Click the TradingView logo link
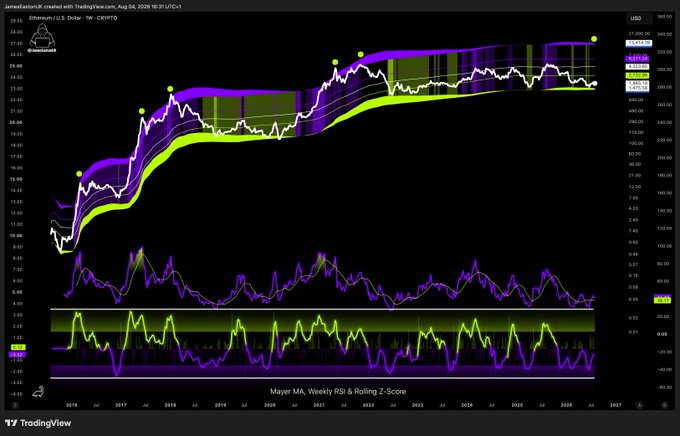Image resolution: width=680 pixels, height=436 pixels. point(38,423)
